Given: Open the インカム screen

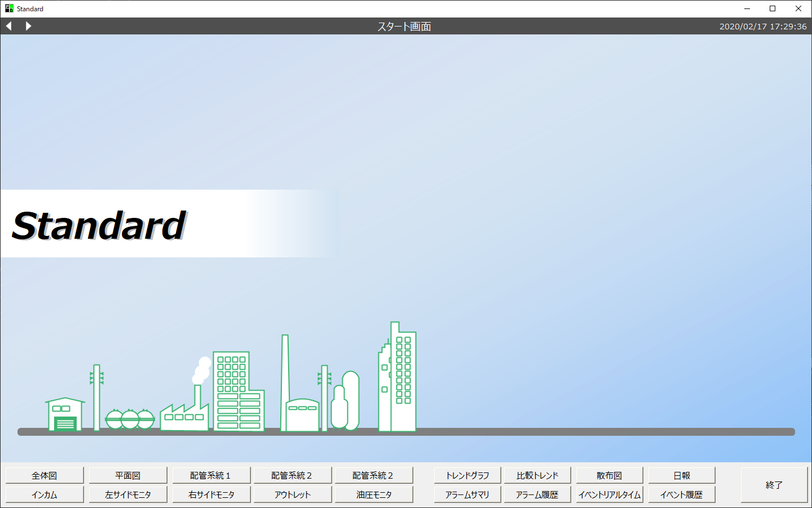Looking at the screenshot, I should click(x=45, y=494).
